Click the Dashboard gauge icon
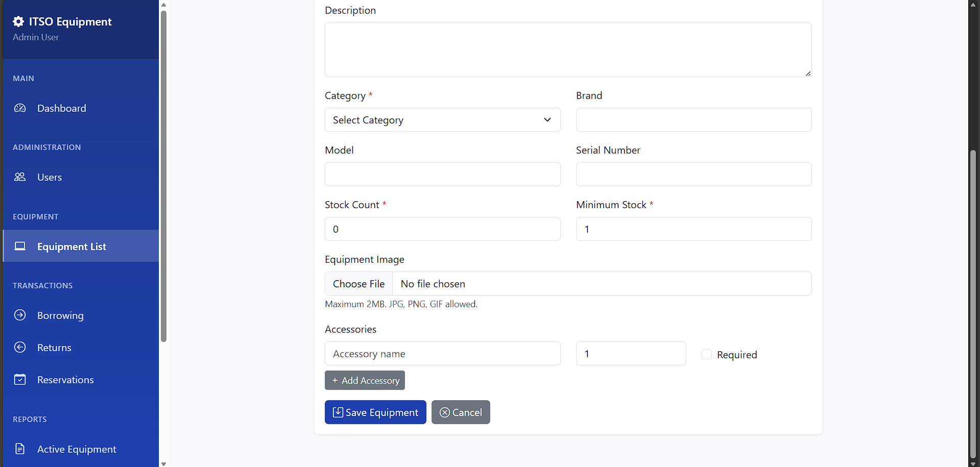980x467 pixels. 20,108
